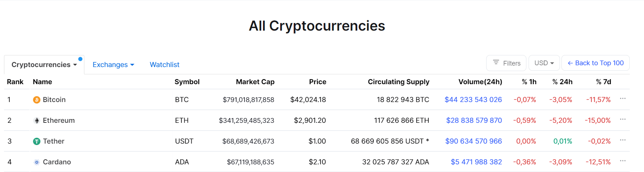Click the Cardano logo icon
644x172 pixels.
pos(37,162)
